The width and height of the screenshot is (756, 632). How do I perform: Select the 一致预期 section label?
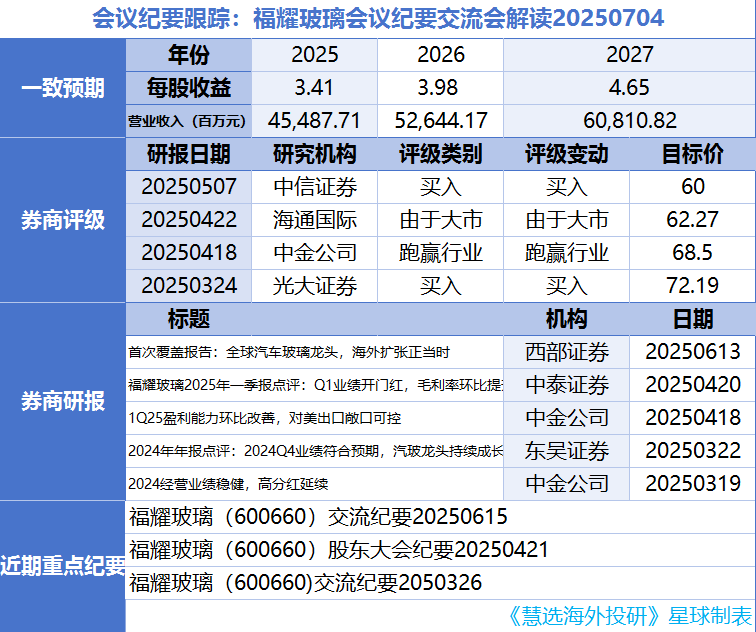point(63,88)
